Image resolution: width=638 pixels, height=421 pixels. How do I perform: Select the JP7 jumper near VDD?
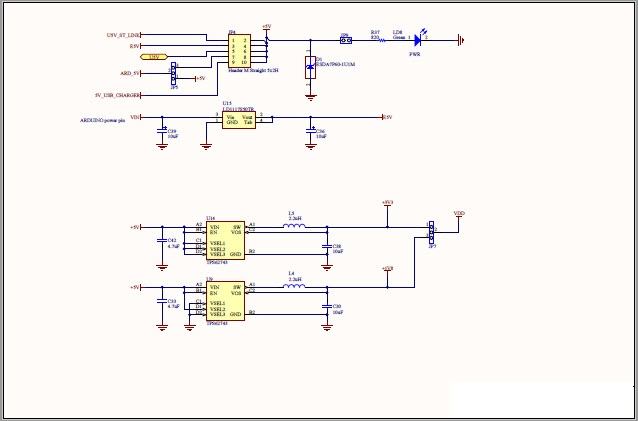pos(432,232)
